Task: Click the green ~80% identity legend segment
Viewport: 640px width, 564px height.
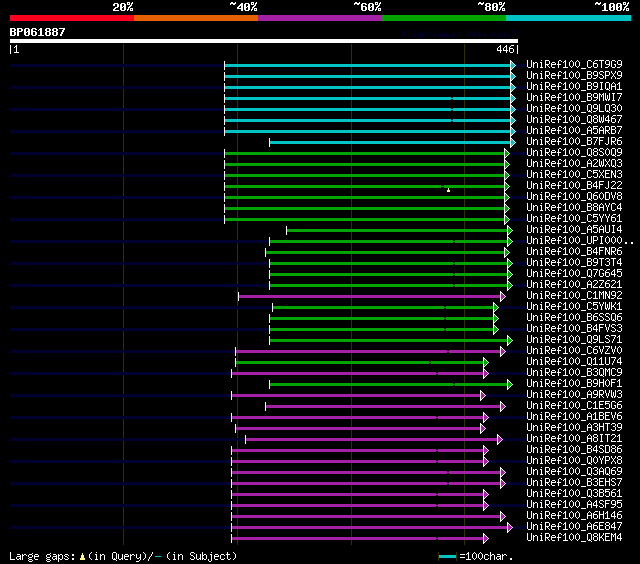Action: click(x=444, y=18)
